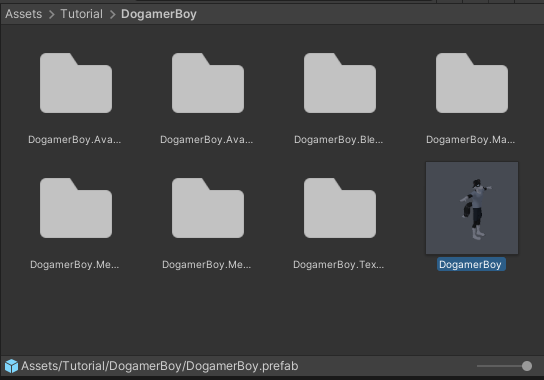Select DogamerBoy.Me... folder beside DogamerBoy.Tex...
Screen dimensions: 544x380
coord(208,208)
